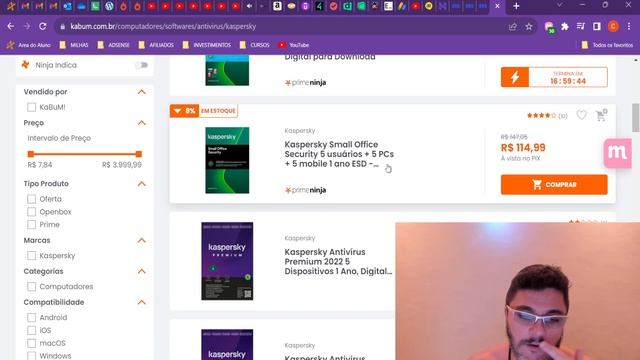The image size is (640, 360).
Task: Bookmark this page with star icon
Action: (x=529, y=27)
